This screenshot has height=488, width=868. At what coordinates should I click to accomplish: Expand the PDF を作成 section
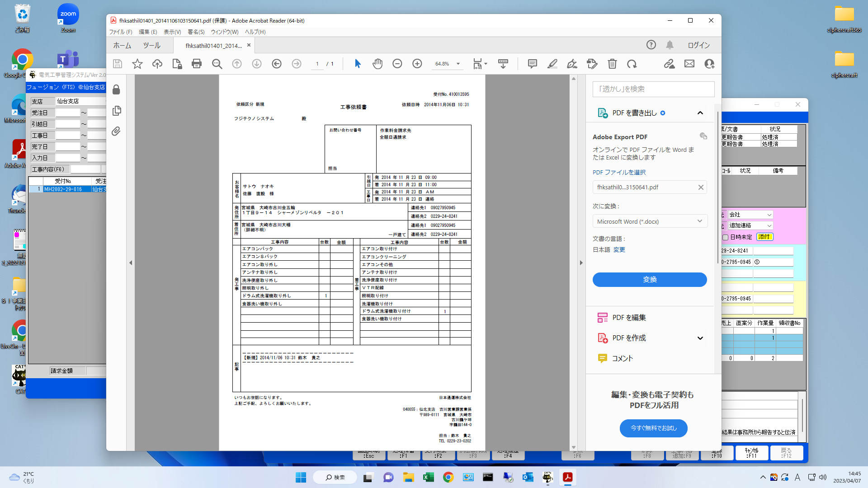[700, 338]
